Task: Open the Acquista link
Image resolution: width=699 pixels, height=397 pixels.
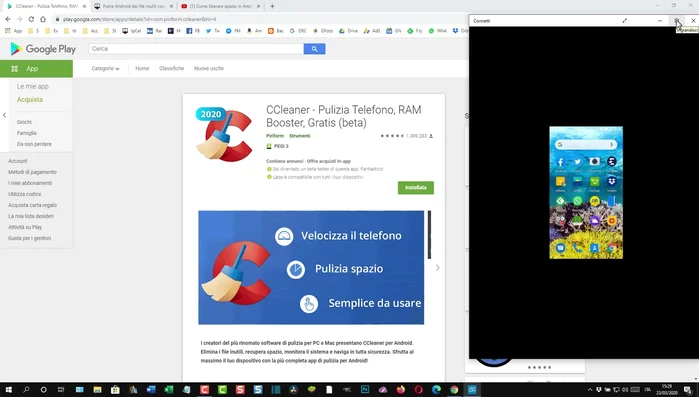Action: [30, 99]
